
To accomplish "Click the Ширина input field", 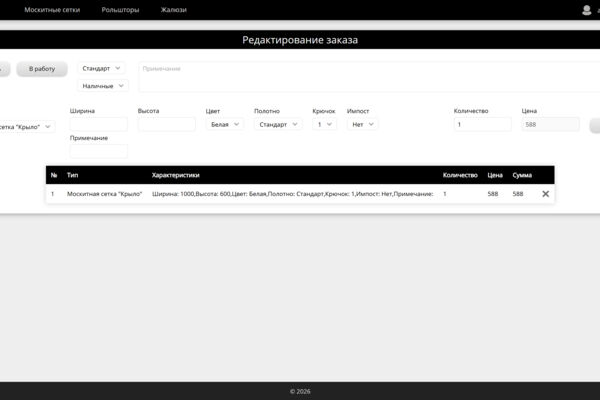I will point(99,124).
